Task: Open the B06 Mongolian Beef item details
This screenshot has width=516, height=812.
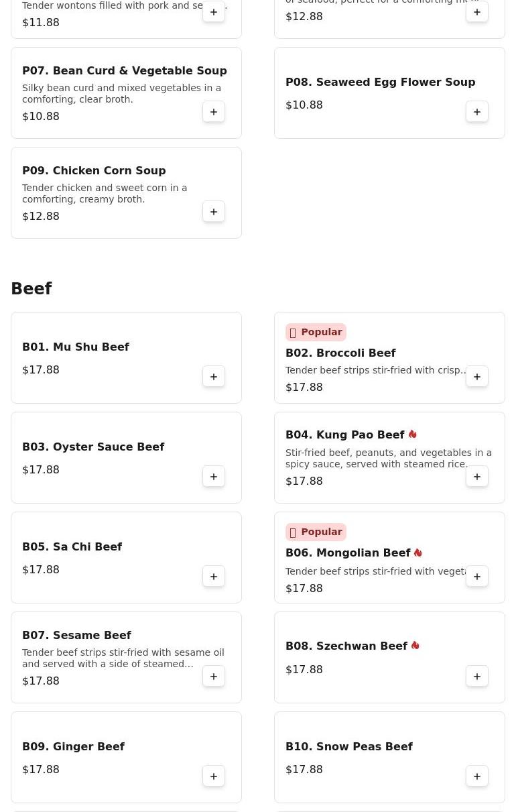Action: (348, 553)
